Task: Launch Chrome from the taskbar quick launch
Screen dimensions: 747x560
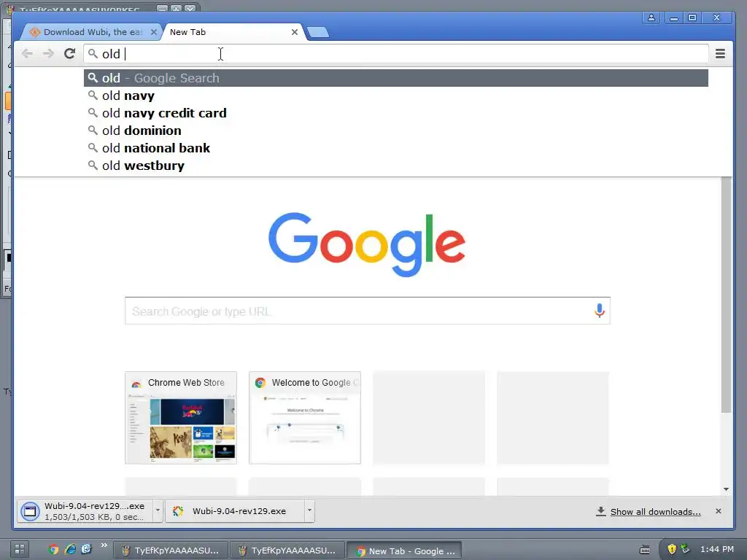Action: tap(53, 549)
